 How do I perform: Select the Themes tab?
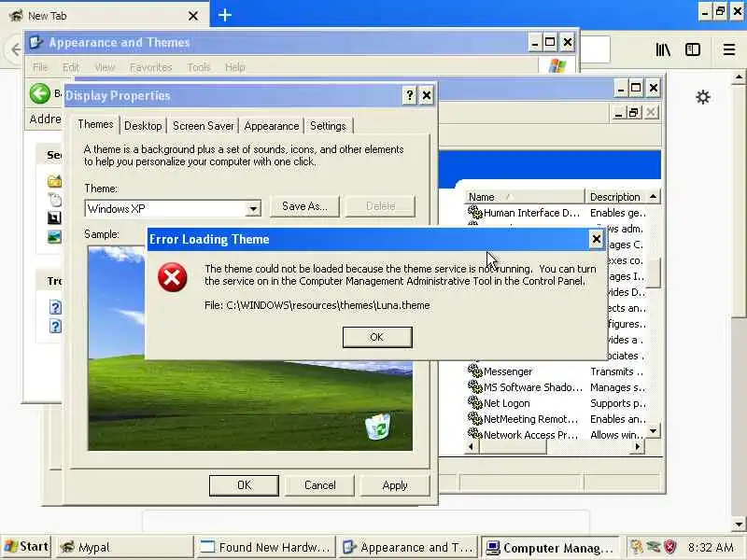click(96, 124)
